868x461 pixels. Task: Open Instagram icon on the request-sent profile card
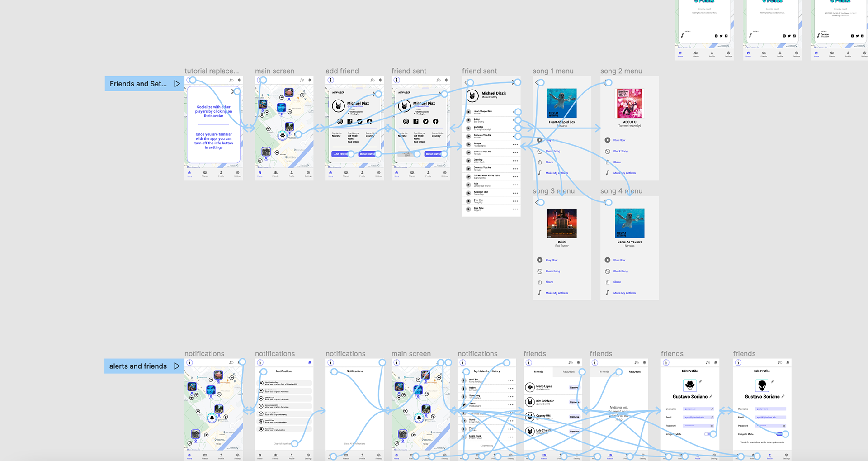(x=406, y=121)
